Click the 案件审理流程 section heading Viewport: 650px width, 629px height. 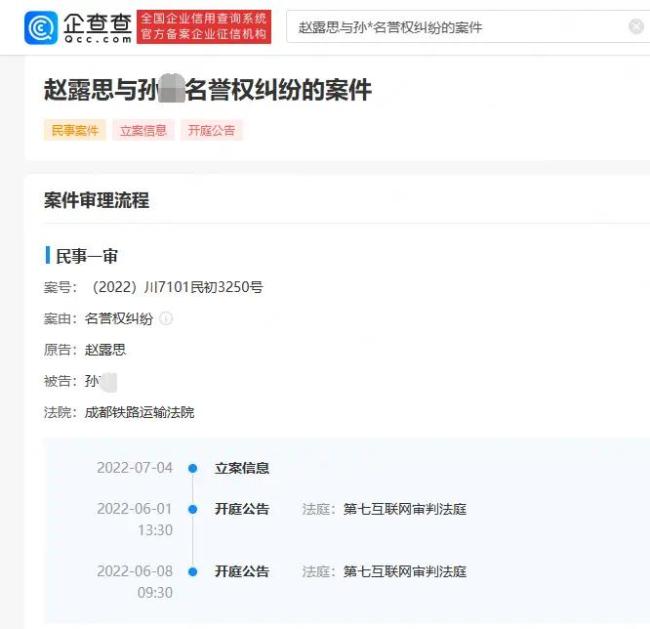point(97,200)
